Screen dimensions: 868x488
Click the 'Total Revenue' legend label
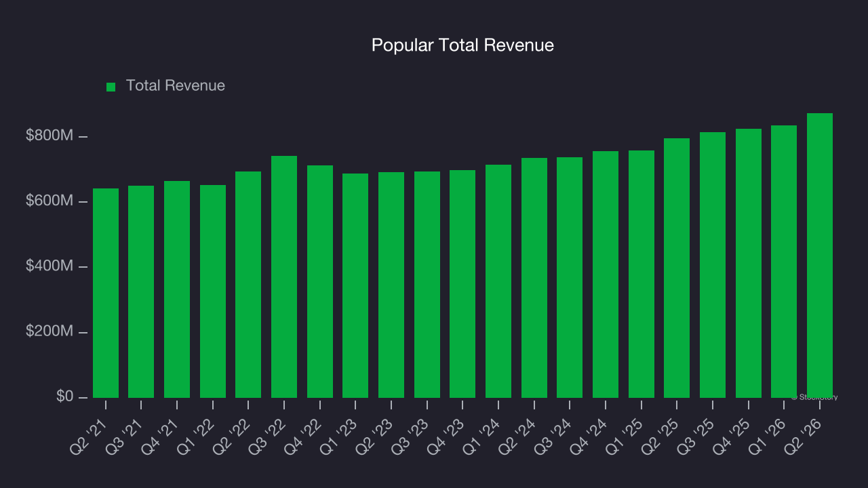point(176,86)
